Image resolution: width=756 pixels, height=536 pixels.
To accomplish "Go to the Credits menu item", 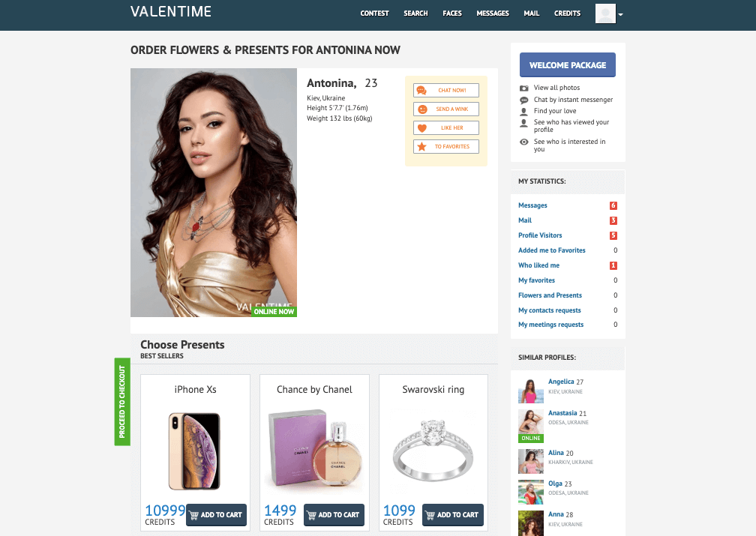I will 568,13.
